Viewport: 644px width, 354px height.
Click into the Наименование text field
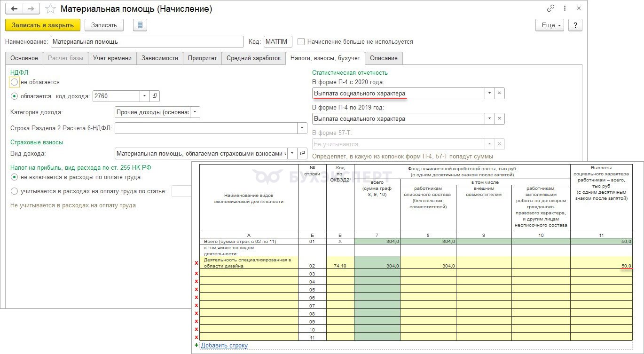coord(147,41)
